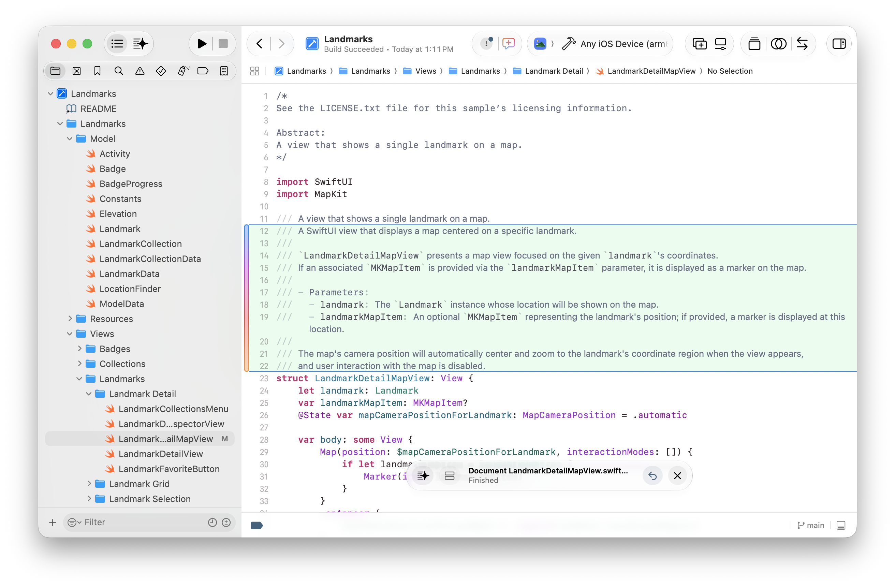Click the change bar beside line 12
This screenshot has height=588, width=895.
pyautogui.click(x=247, y=298)
